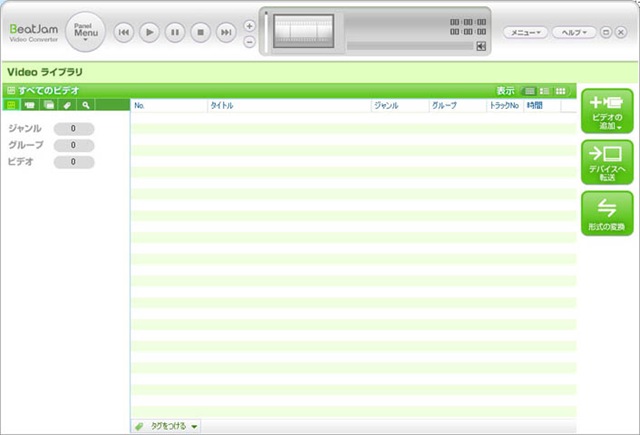The height and width of the screenshot is (435, 640).
Task: Skip to the previous track
Action: pos(124,33)
